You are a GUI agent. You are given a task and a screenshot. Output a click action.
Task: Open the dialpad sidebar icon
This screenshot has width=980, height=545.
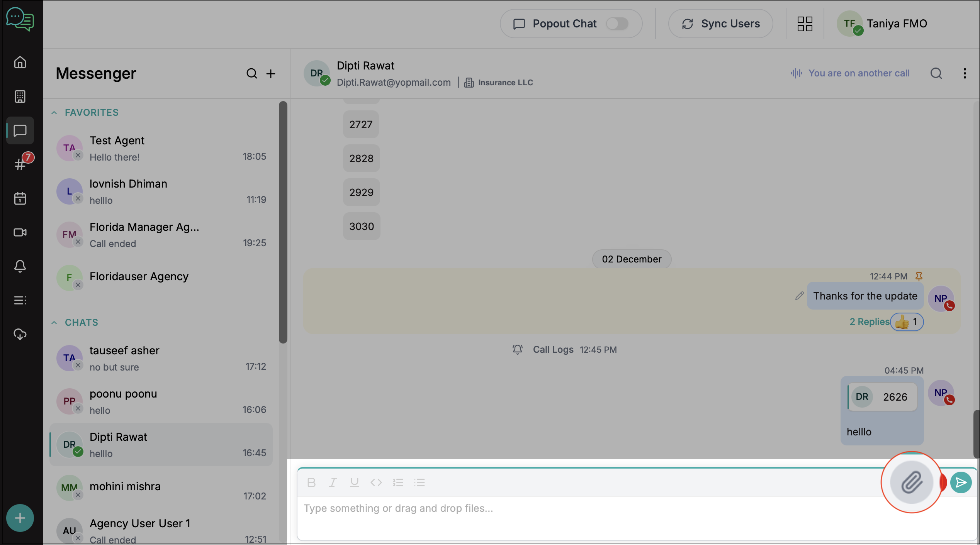(x=20, y=96)
